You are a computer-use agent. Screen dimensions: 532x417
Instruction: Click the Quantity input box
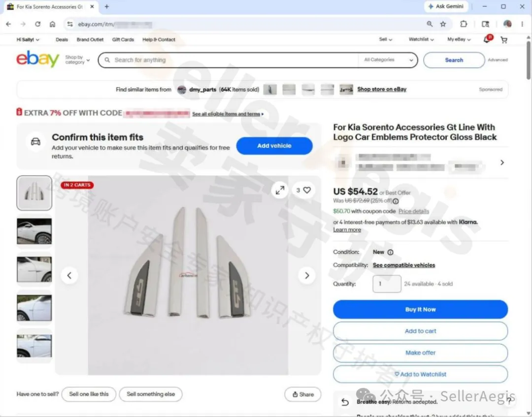coord(387,284)
